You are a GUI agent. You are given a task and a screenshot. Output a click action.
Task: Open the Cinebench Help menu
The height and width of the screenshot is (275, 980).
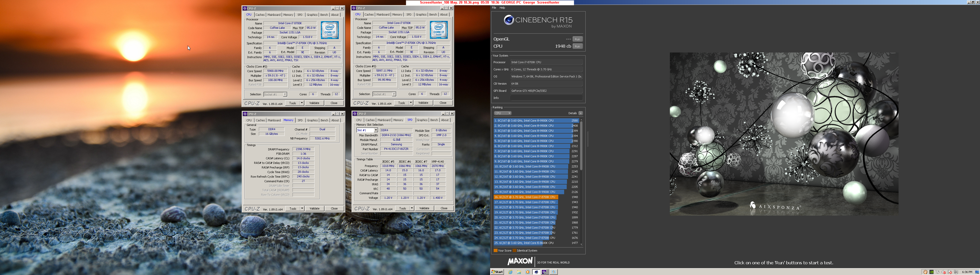pos(502,8)
